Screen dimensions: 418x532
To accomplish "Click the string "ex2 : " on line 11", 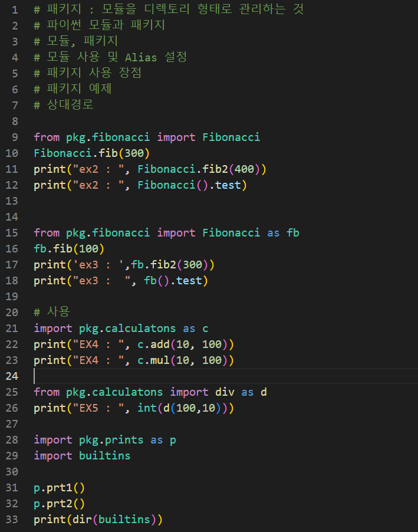I will tap(98, 169).
